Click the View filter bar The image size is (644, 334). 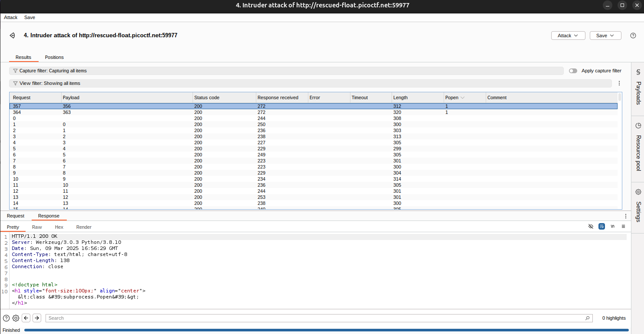(286, 83)
